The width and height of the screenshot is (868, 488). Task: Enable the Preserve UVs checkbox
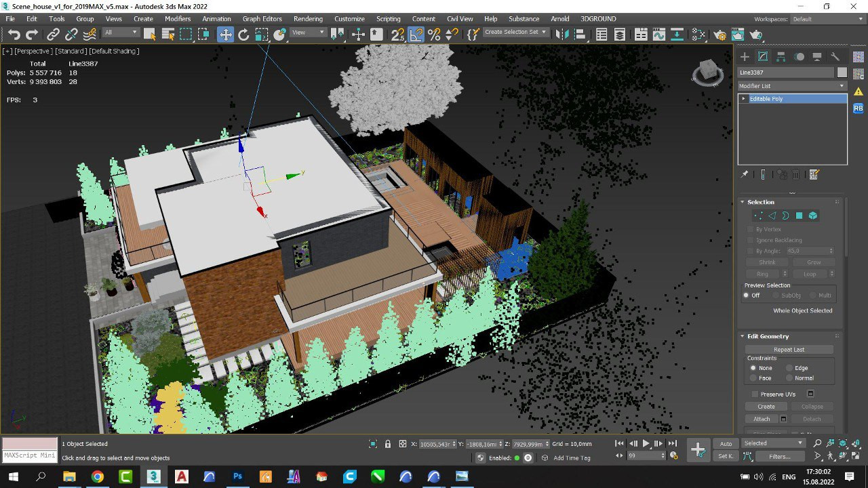tap(755, 394)
